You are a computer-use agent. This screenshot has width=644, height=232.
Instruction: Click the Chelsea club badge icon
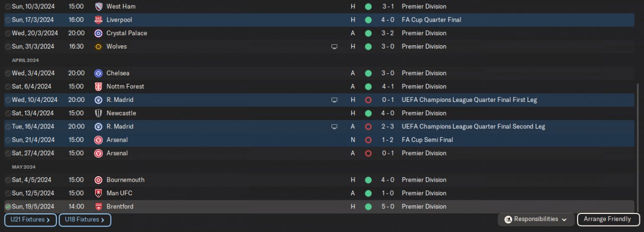(x=99, y=73)
